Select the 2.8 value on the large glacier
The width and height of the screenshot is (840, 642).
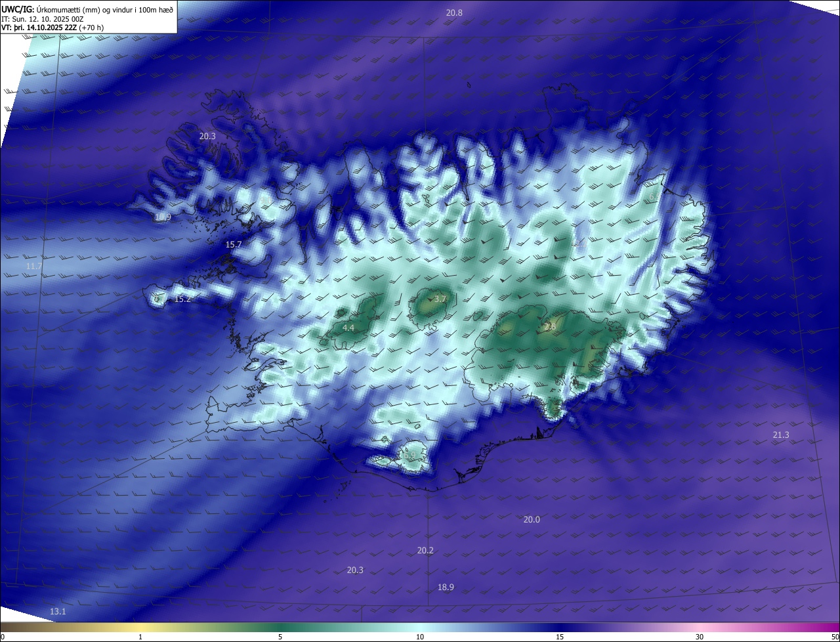pyautogui.click(x=550, y=326)
